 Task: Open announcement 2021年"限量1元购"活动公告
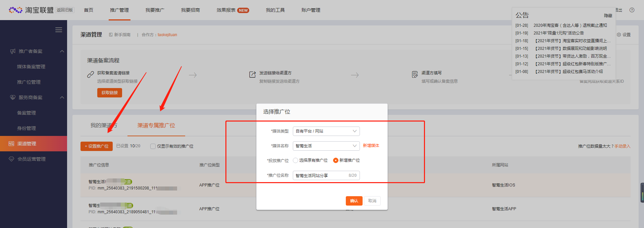(559, 33)
